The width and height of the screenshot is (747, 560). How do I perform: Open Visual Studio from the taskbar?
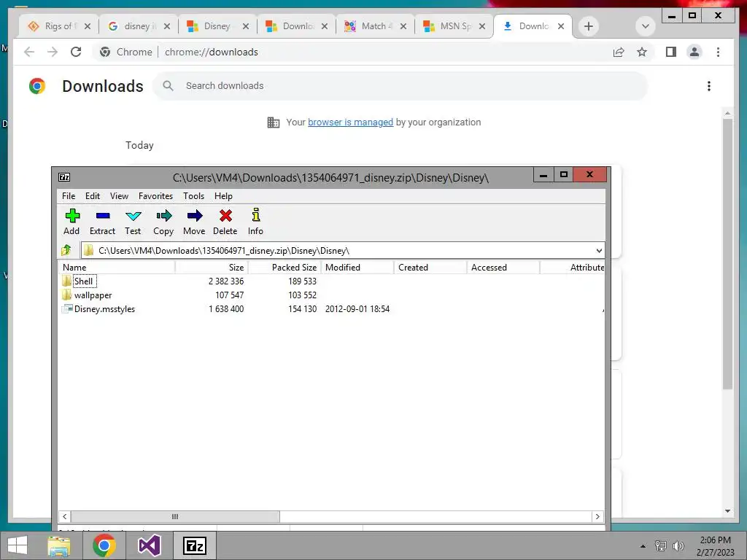pos(149,545)
